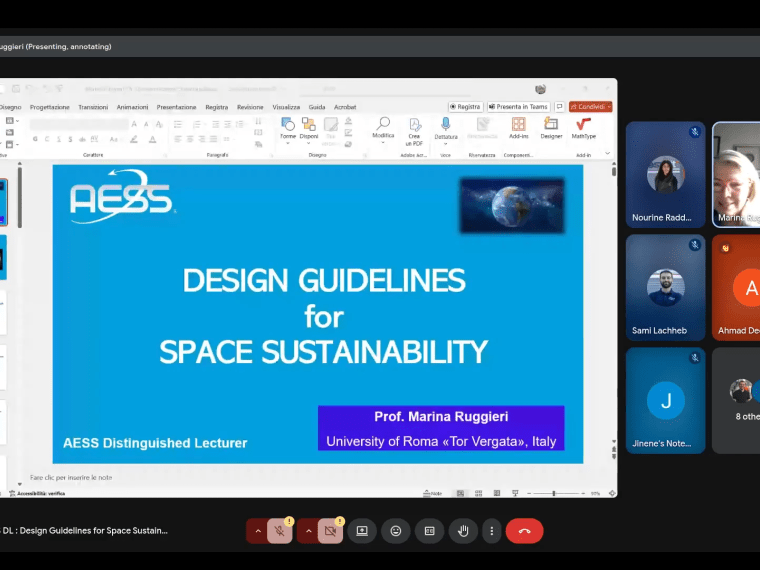Screen dimensions: 760x570
Task: Open the Acrobat tab
Action: click(x=345, y=107)
